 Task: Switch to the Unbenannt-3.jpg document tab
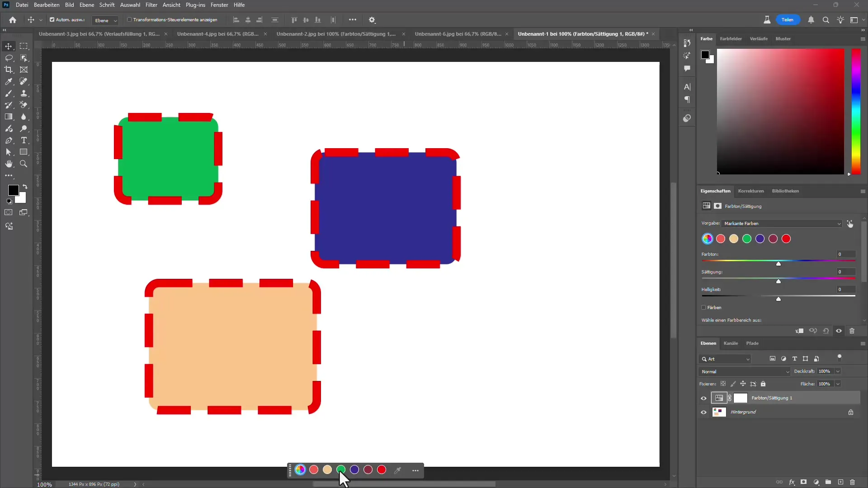(99, 34)
